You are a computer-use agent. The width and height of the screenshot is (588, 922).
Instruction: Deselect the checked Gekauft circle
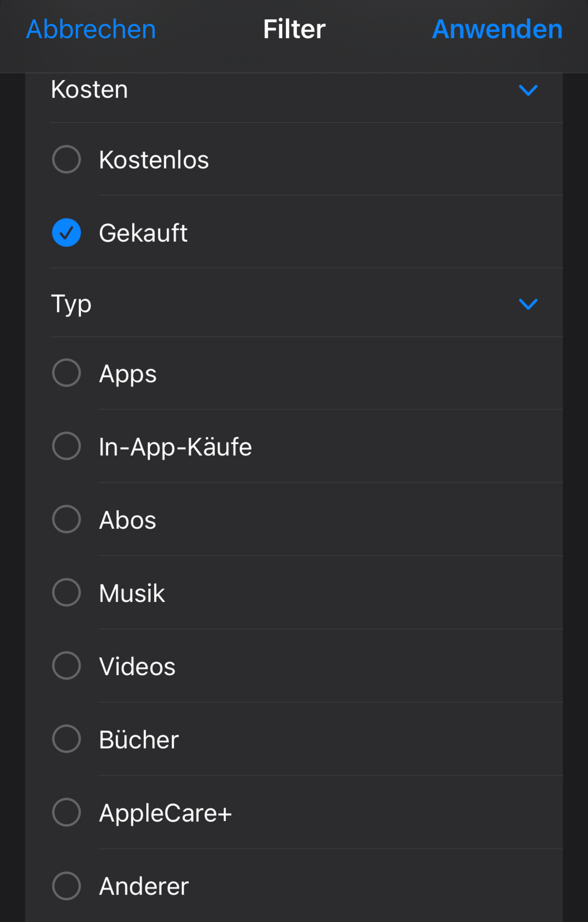[67, 232]
